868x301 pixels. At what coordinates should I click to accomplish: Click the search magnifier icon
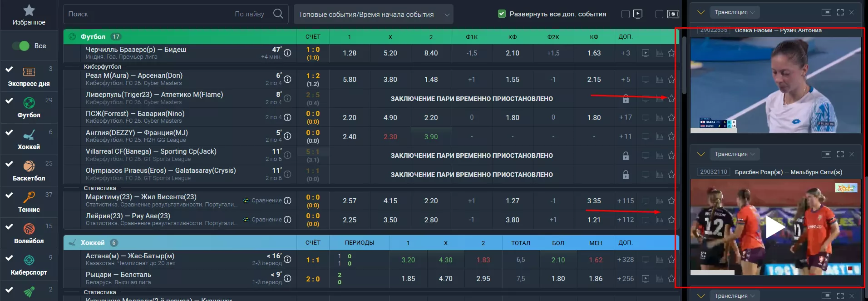(x=278, y=14)
